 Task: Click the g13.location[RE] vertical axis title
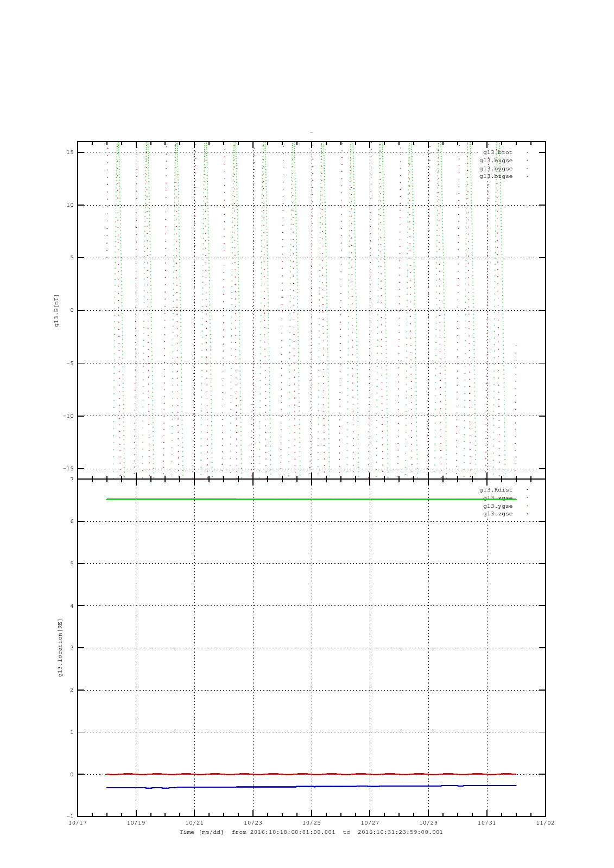click(x=60, y=647)
